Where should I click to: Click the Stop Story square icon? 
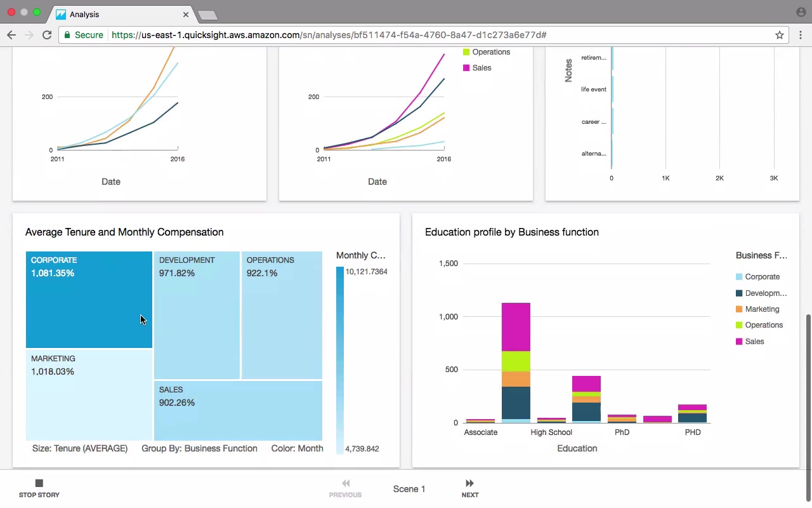point(39,483)
